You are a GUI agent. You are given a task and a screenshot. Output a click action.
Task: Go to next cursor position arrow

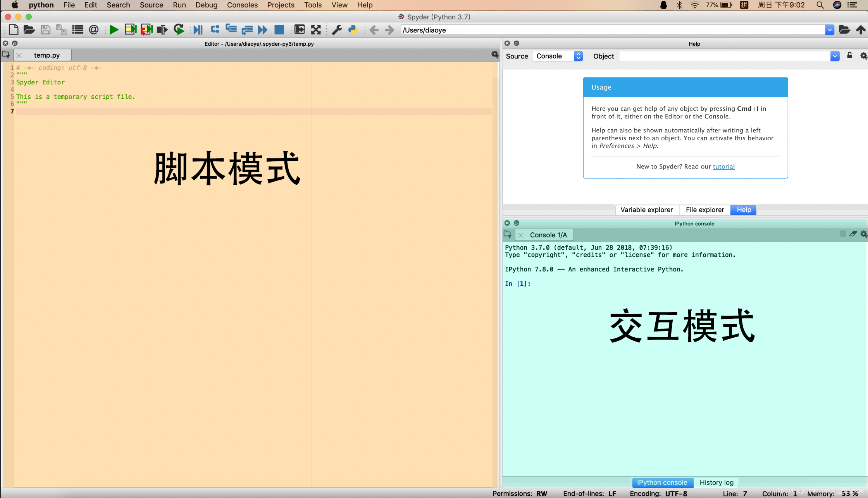click(389, 30)
